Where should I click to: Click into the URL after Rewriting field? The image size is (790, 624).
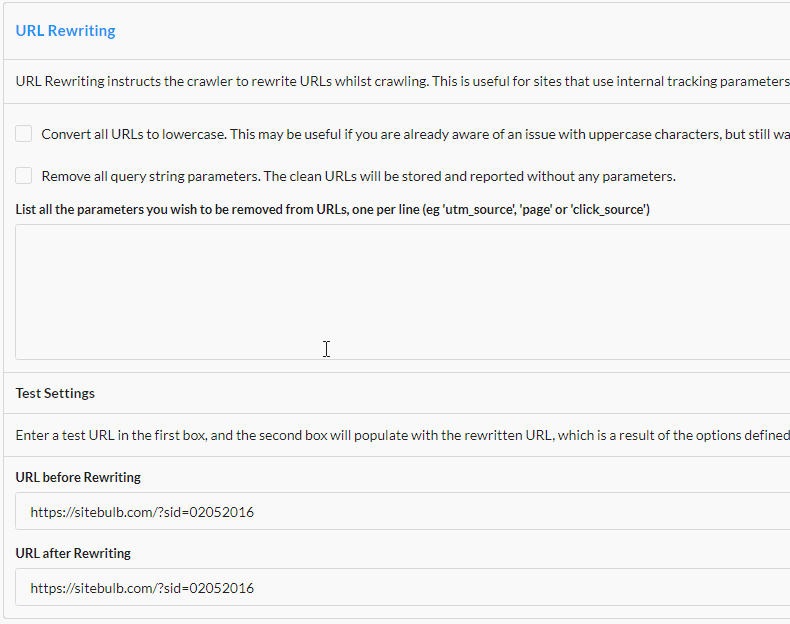[403, 587]
